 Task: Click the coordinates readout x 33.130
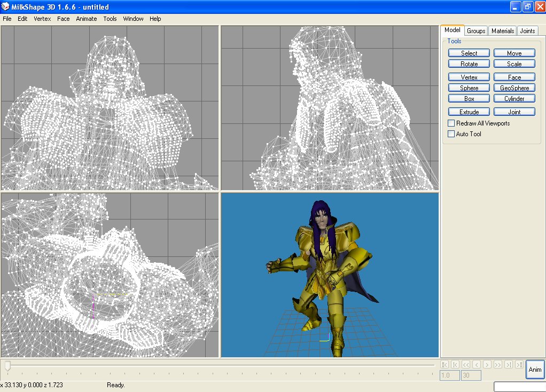point(32,385)
